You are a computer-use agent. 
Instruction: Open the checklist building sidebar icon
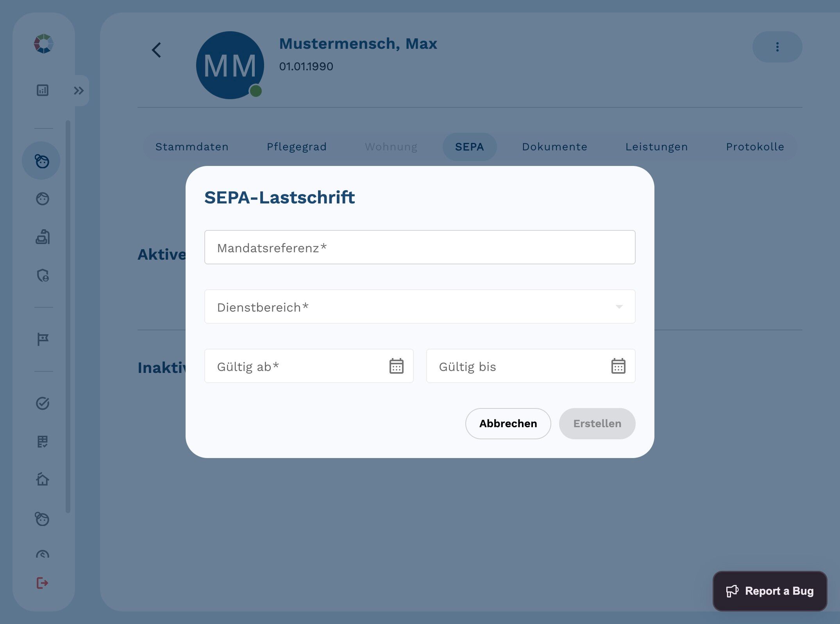click(x=43, y=442)
